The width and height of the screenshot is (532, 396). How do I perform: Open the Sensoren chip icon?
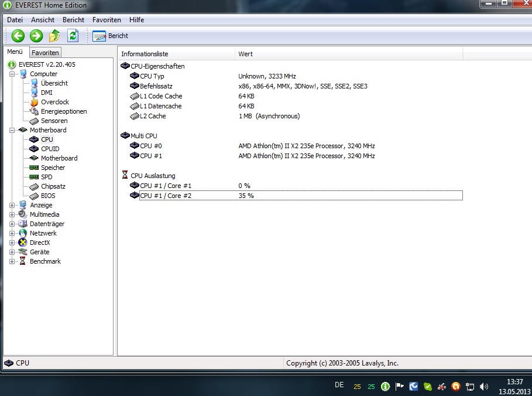click(x=34, y=121)
